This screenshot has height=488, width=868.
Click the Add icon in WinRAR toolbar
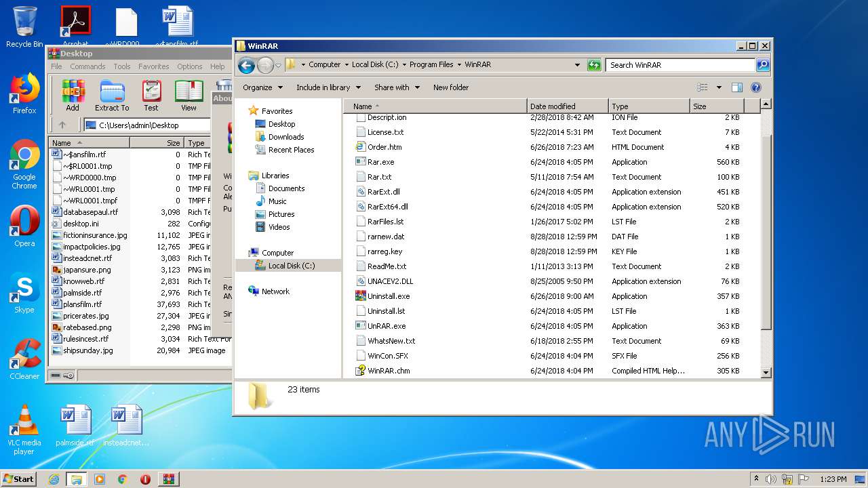coord(73,96)
